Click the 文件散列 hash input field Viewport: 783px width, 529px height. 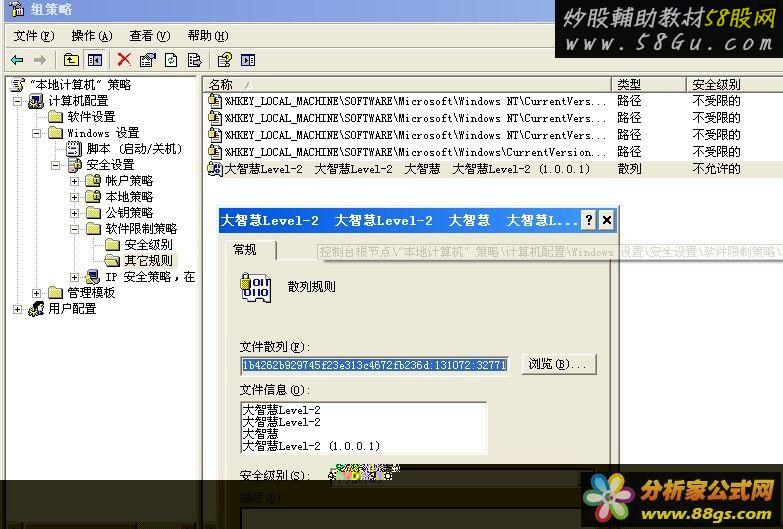click(x=375, y=365)
